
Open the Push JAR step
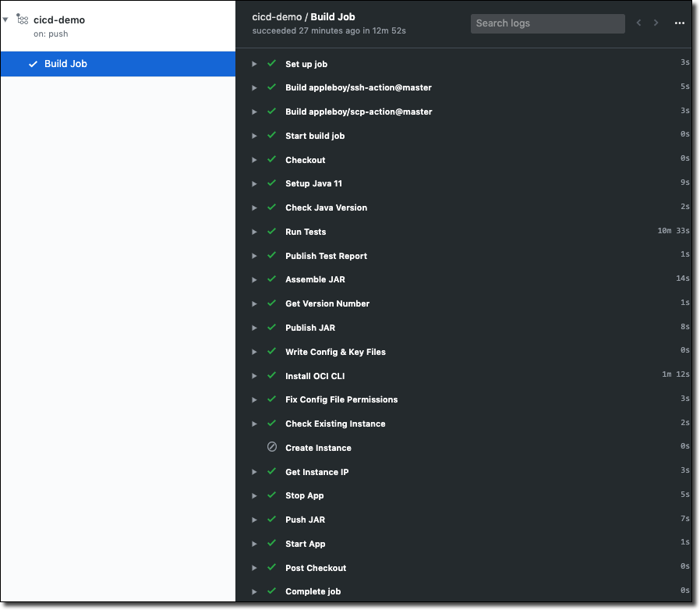tap(305, 520)
